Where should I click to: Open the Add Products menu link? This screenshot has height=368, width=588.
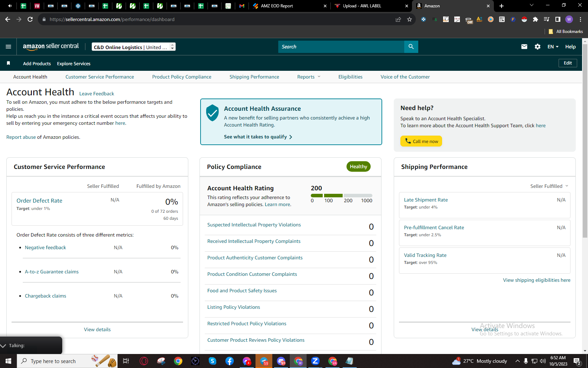pos(37,63)
